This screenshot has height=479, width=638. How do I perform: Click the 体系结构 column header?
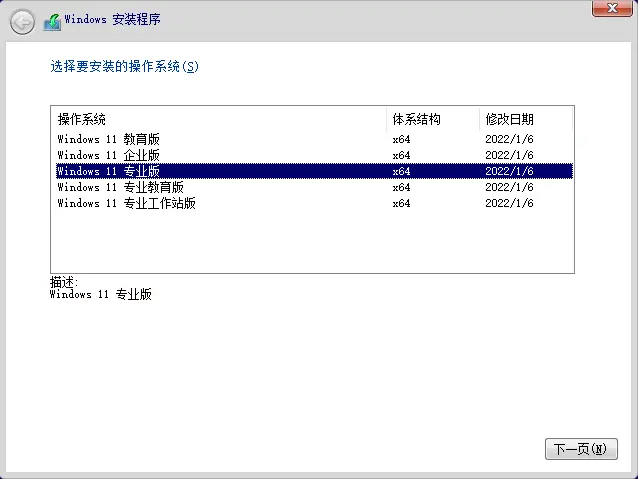click(416, 119)
